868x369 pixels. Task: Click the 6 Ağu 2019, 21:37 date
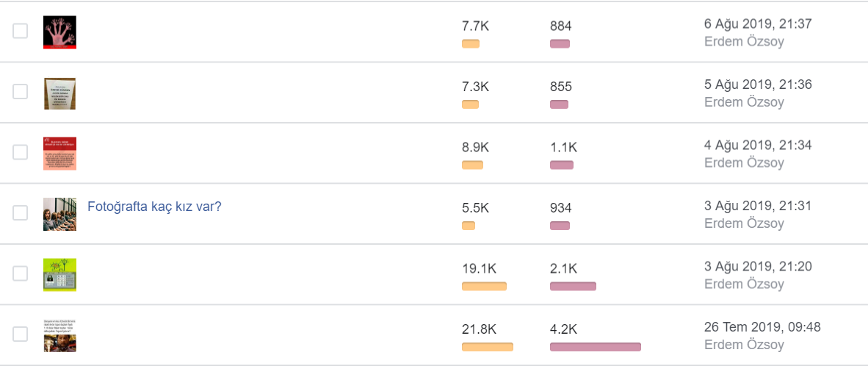758,24
